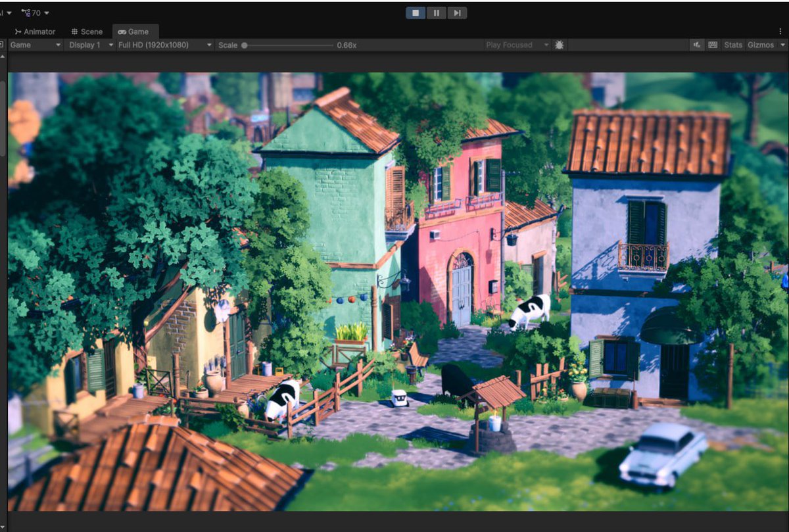Toggle Mute Audio using the speaker icon
The height and width of the screenshot is (532, 789).
point(696,45)
